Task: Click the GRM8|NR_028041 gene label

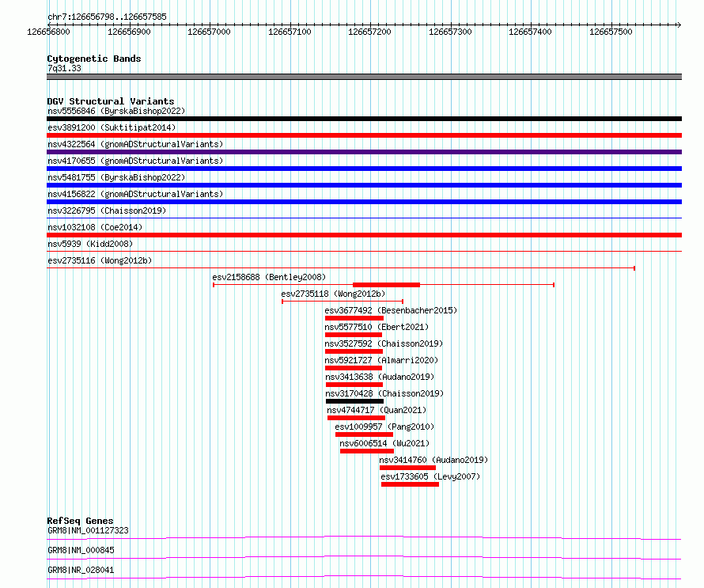Action: coord(81,570)
